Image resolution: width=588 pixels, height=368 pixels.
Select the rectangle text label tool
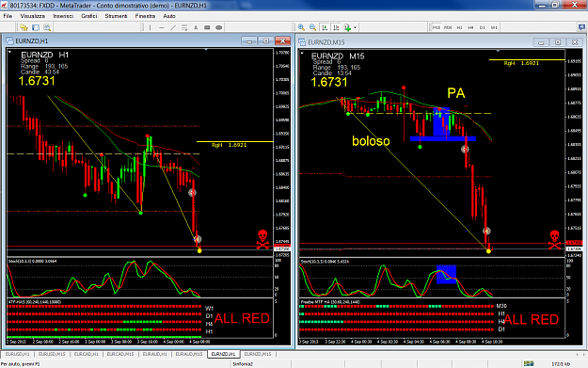pos(207,27)
